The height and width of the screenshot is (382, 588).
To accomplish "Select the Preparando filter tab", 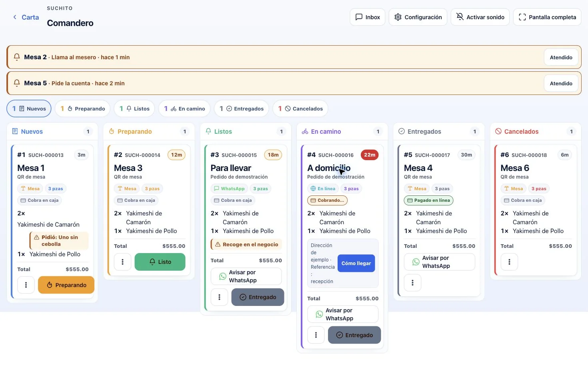I will point(82,109).
